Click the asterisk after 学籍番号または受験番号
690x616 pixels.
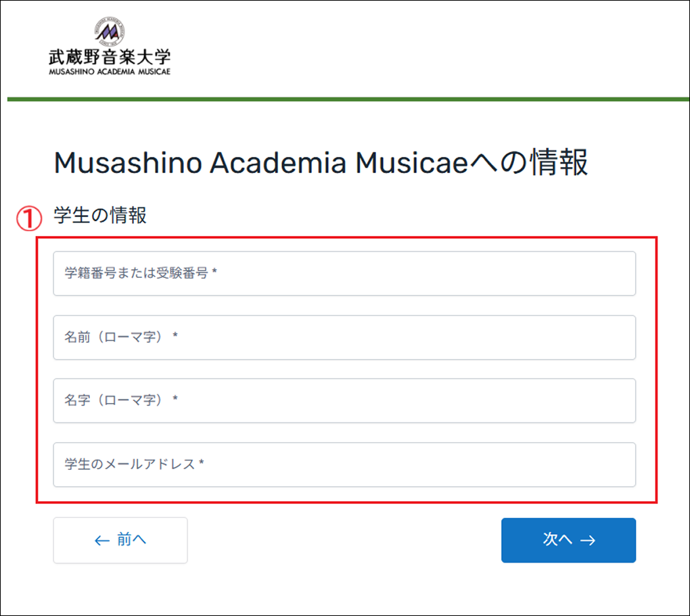pos(214,273)
